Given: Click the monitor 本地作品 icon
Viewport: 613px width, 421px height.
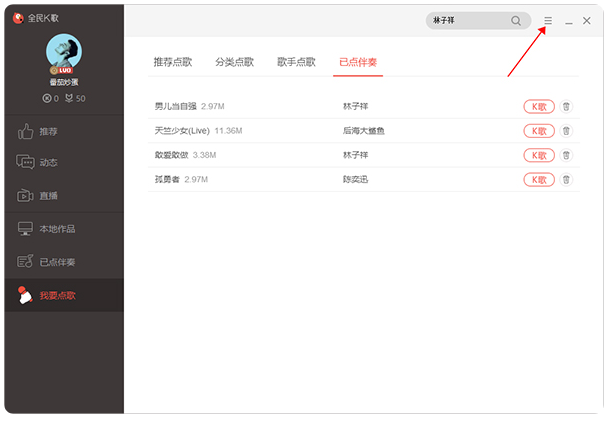Looking at the screenshot, I should (25, 228).
